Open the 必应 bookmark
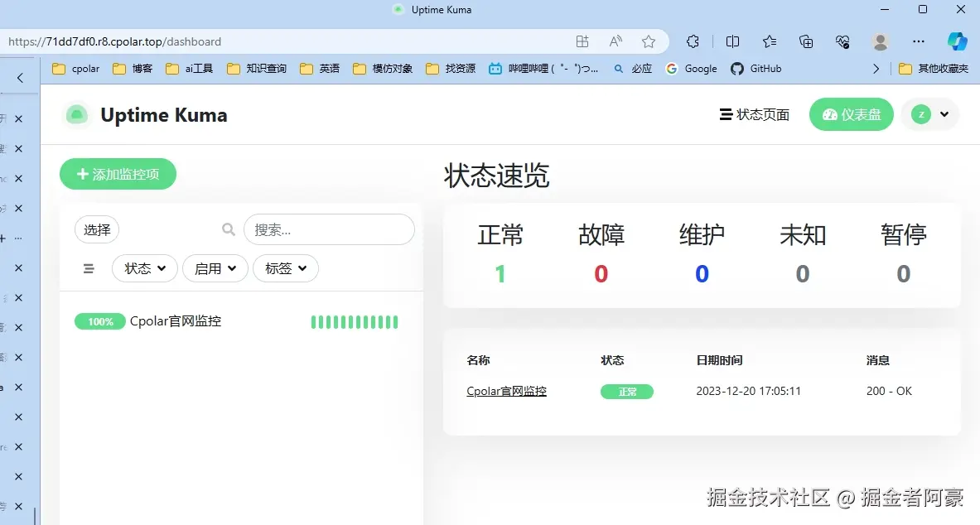This screenshot has height=525, width=980. pyautogui.click(x=633, y=69)
